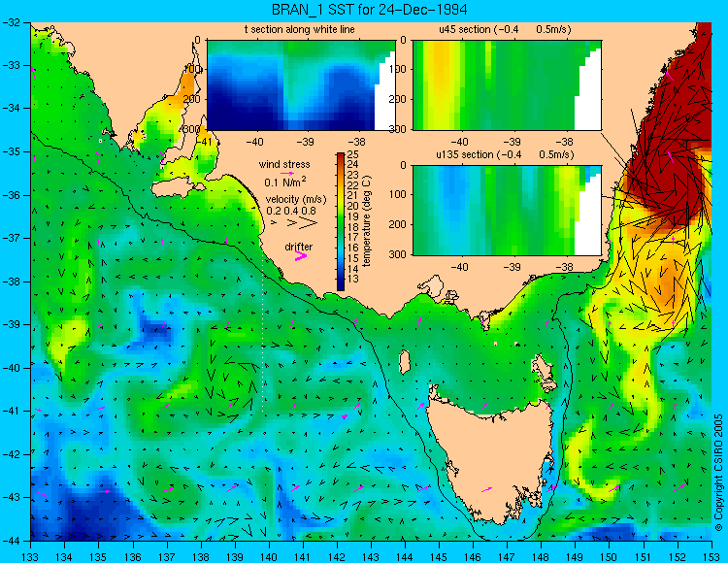Click the '0.1 N/m2' legend value
This screenshot has height=563, width=728.
click(x=285, y=182)
